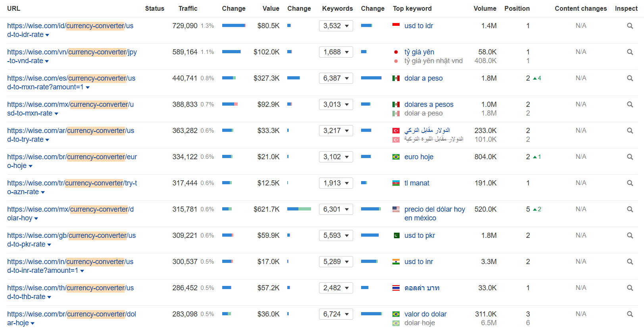Click volume cell 804.0K
Viewport: 644px width, 328px height.
[x=486, y=157]
